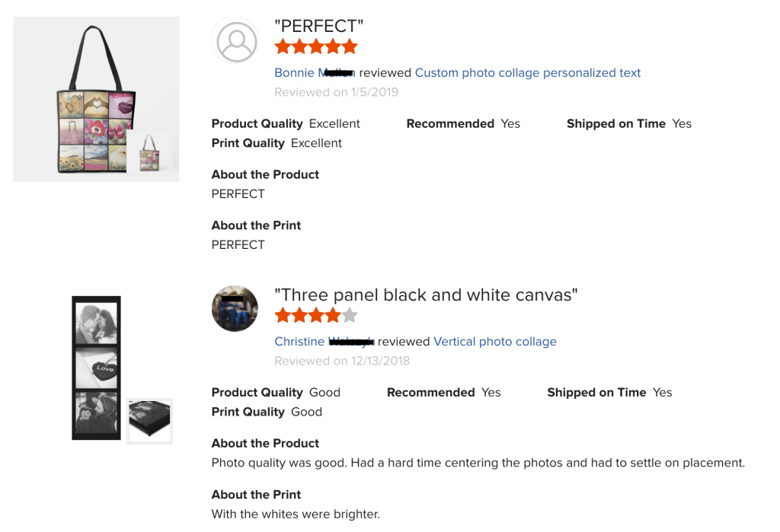The height and width of the screenshot is (532, 780).
Task: Click the default gray user avatar icon
Action: tap(236, 40)
